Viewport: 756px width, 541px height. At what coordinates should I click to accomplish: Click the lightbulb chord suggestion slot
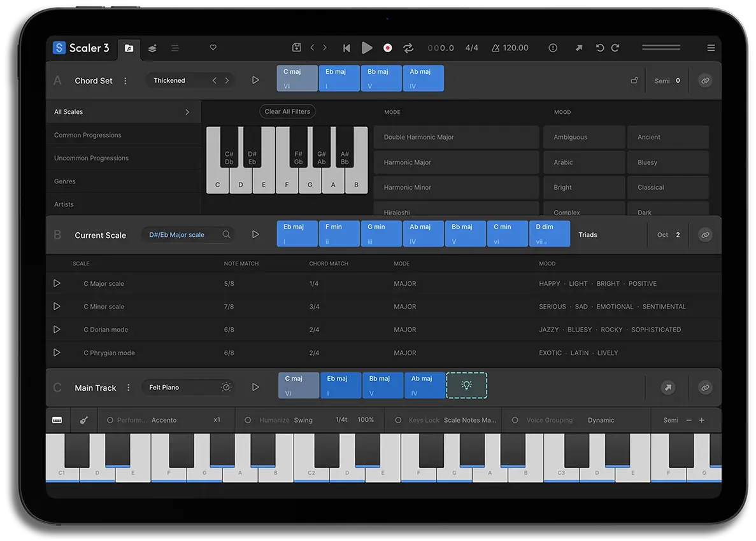(x=466, y=386)
